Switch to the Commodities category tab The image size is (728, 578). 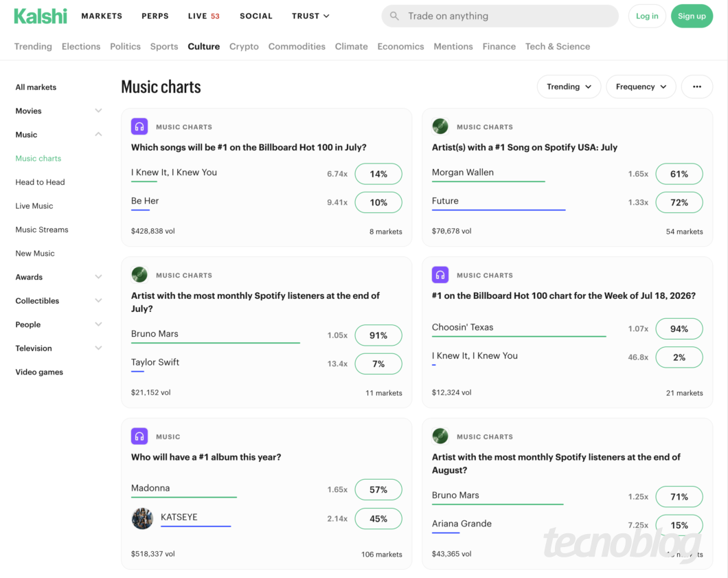[x=297, y=47]
